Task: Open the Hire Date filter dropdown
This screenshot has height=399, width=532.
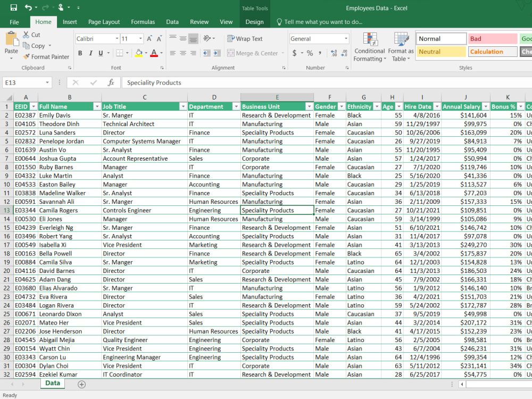Action: point(437,106)
